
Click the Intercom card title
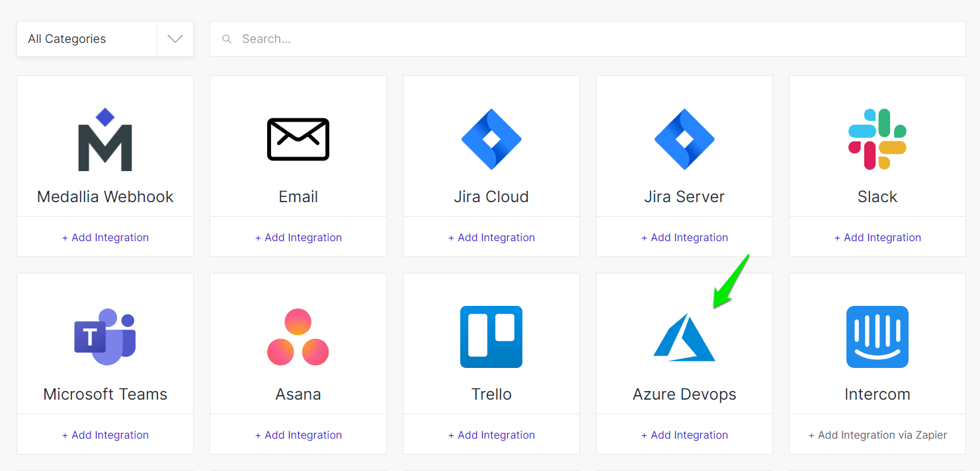pyautogui.click(x=878, y=394)
